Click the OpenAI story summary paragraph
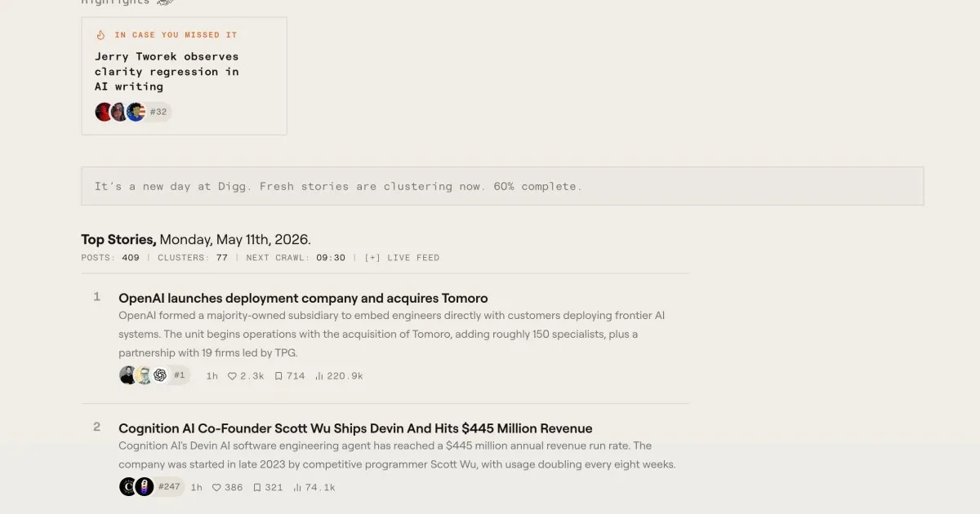The width and height of the screenshot is (980, 514). [392, 335]
